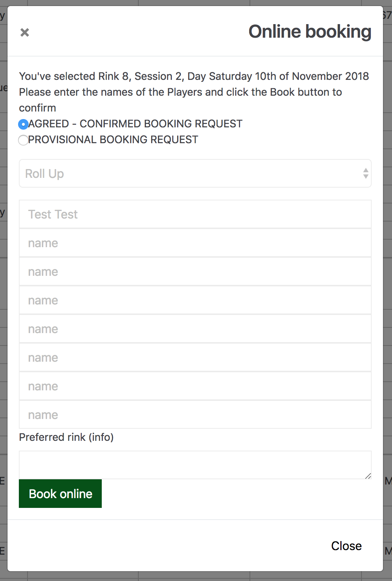Click the Preferred rink (info) label
Viewport: 392px width, 581px height.
(x=66, y=437)
